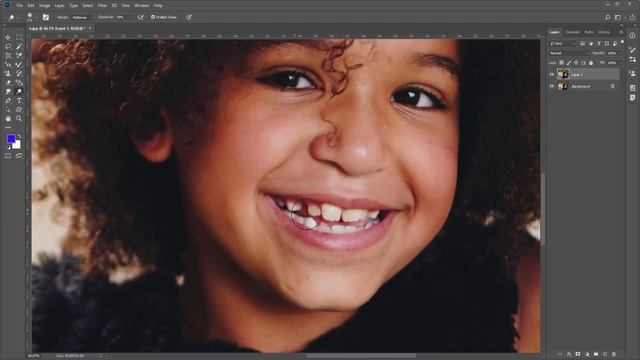Image resolution: width=640 pixels, height=360 pixels.
Task: Create a new layer
Action: click(605, 354)
